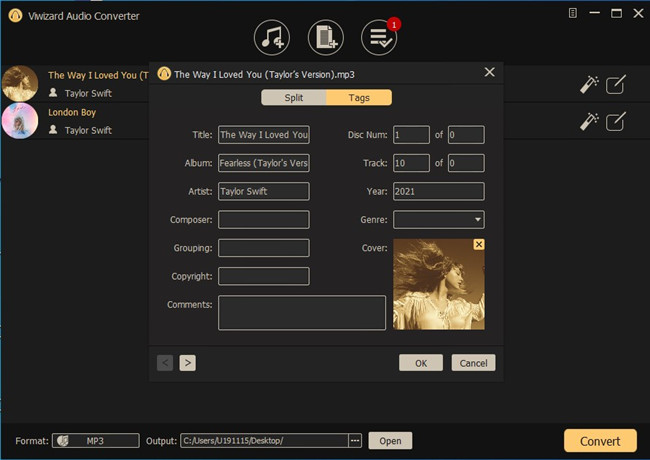
Task: Click the Year field showing 2021
Action: point(439,191)
